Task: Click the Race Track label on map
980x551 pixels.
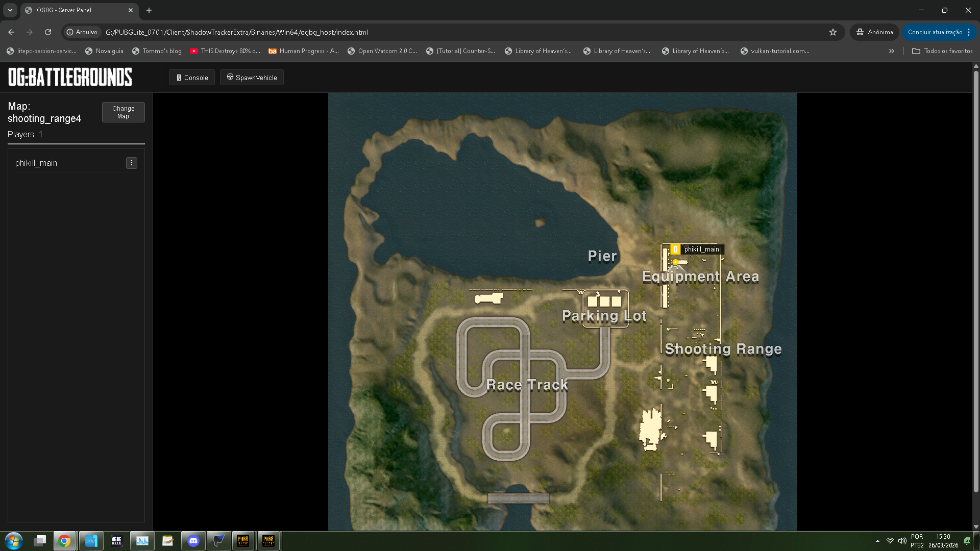Action: tap(527, 385)
